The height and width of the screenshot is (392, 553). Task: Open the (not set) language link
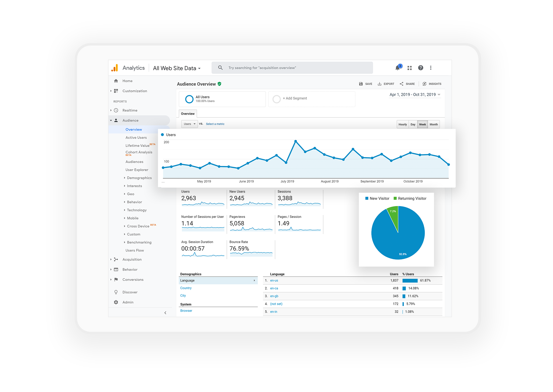pos(276,304)
